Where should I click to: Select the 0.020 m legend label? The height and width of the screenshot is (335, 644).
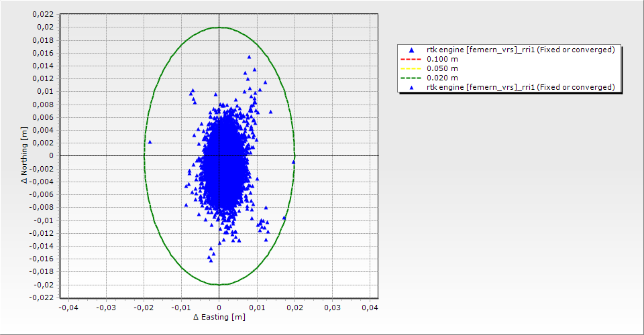tap(443, 78)
